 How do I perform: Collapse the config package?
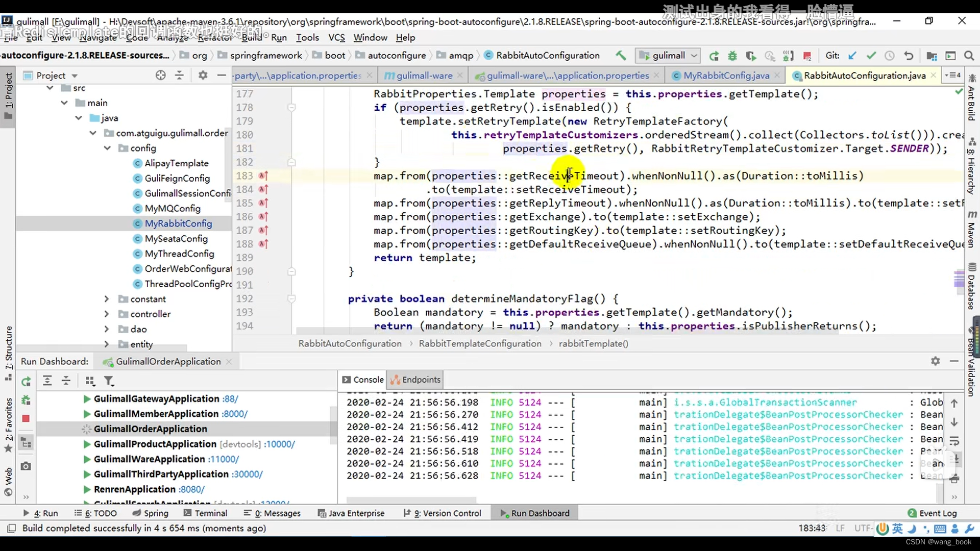pyautogui.click(x=107, y=148)
